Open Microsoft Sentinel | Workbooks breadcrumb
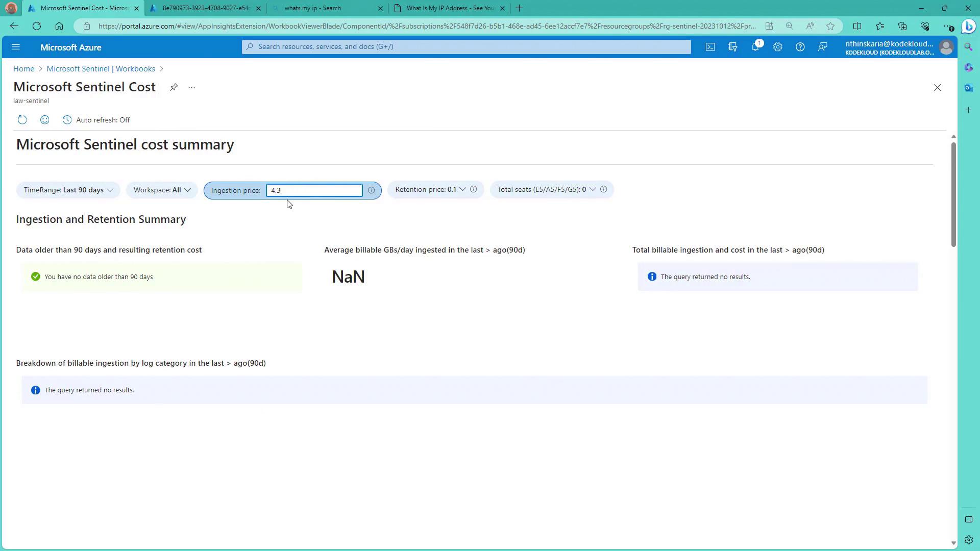 (x=101, y=69)
